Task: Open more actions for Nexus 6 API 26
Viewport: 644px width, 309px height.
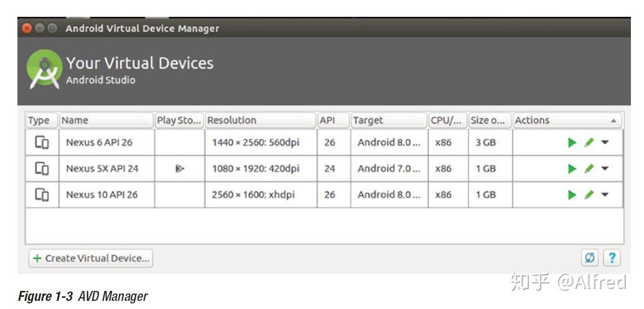Action: coord(605,143)
